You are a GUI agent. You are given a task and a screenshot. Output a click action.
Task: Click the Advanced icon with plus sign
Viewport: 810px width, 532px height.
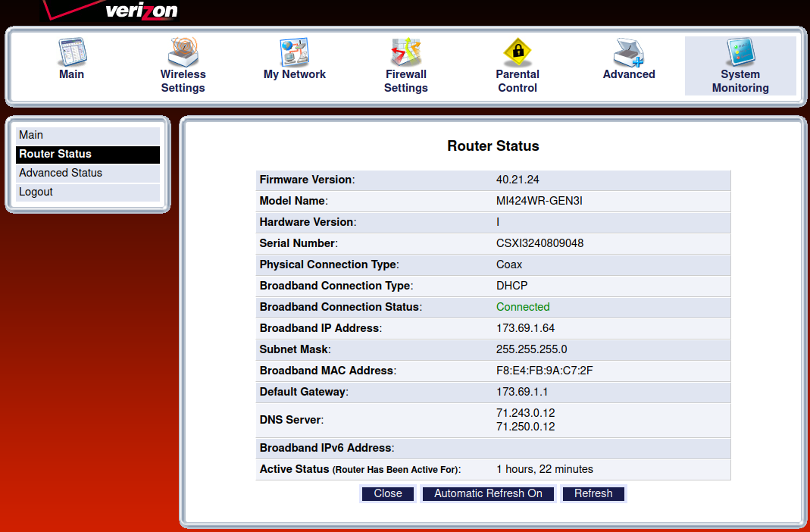click(629, 52)
